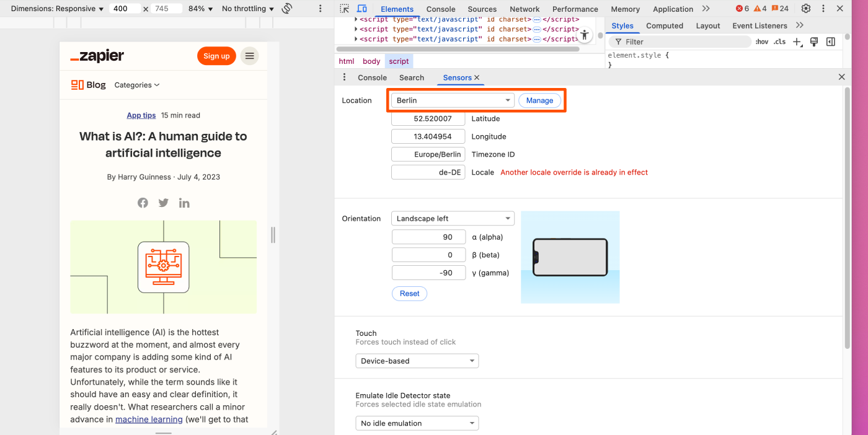Switch to the Application tab
This screenshot has width=868, height=435.
pyautogui.click(x=673, y=9)
